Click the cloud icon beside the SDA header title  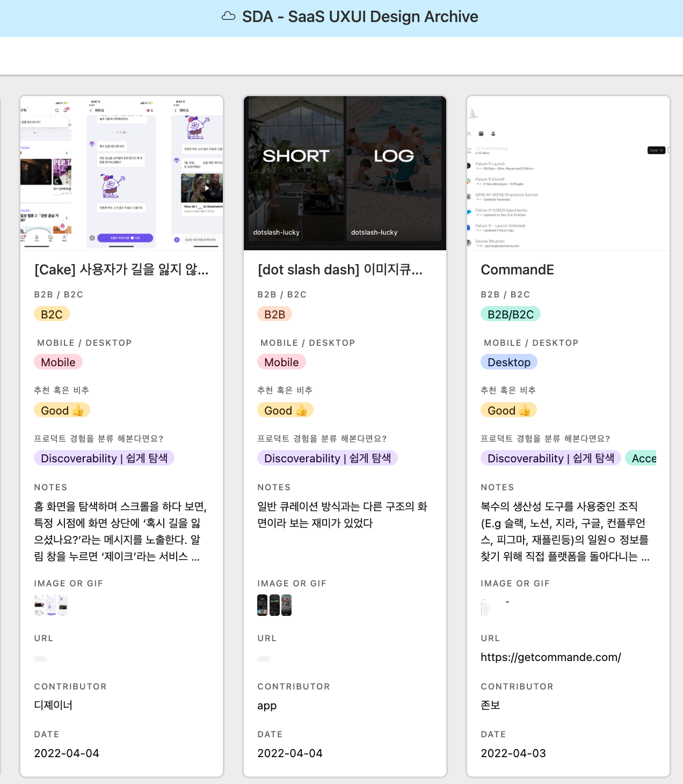[x=229, y=16]
